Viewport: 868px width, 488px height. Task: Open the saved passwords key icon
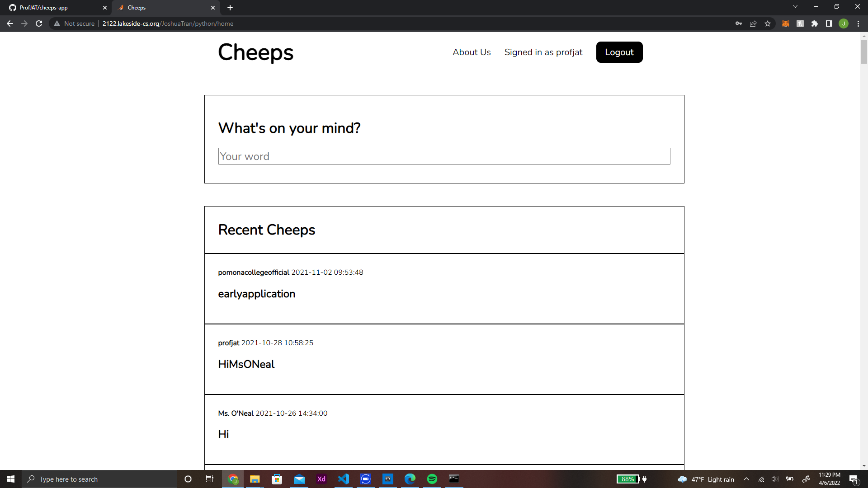pyautogui.click(x=739, y=23)
